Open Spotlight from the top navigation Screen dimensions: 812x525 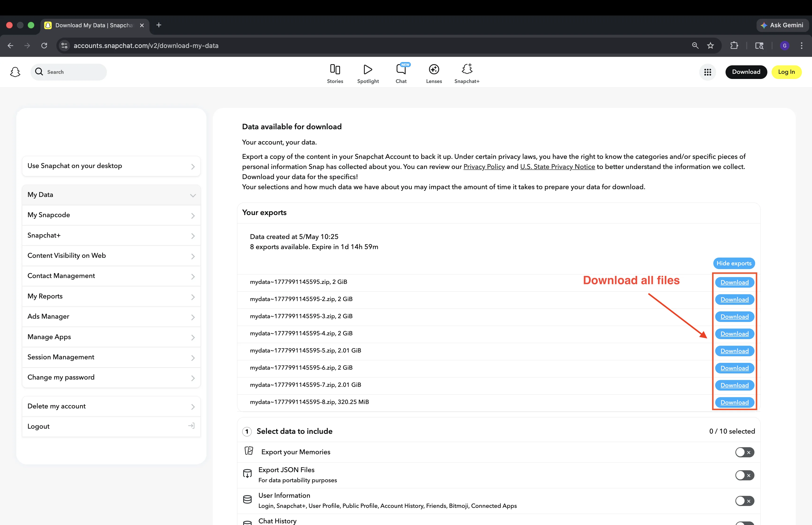(368, 74)
